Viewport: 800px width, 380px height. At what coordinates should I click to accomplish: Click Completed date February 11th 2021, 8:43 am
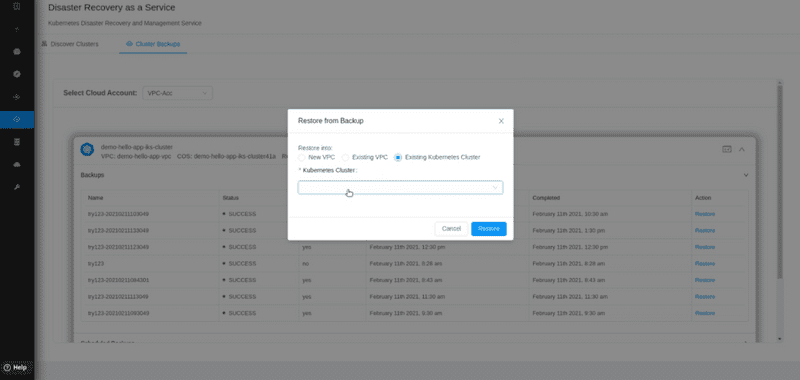(569, 280)
